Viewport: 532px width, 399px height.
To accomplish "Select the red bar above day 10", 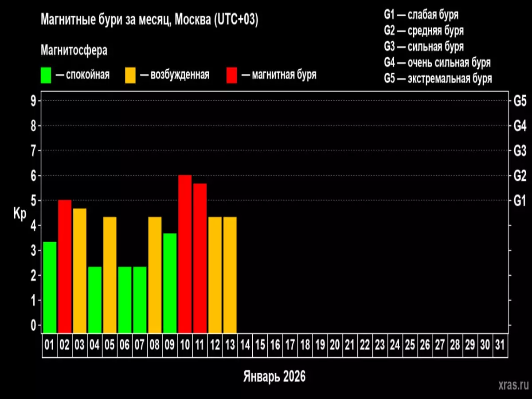I will (185, 254).
